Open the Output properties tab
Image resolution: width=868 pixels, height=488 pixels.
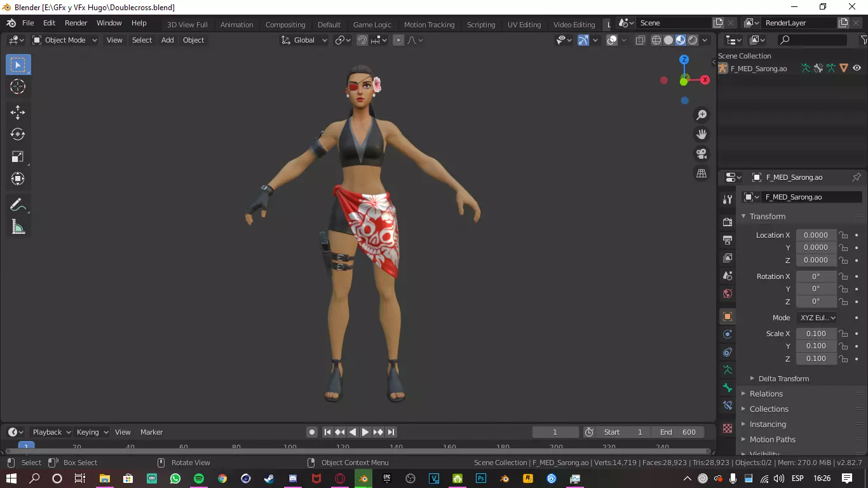tap(728, 240)
